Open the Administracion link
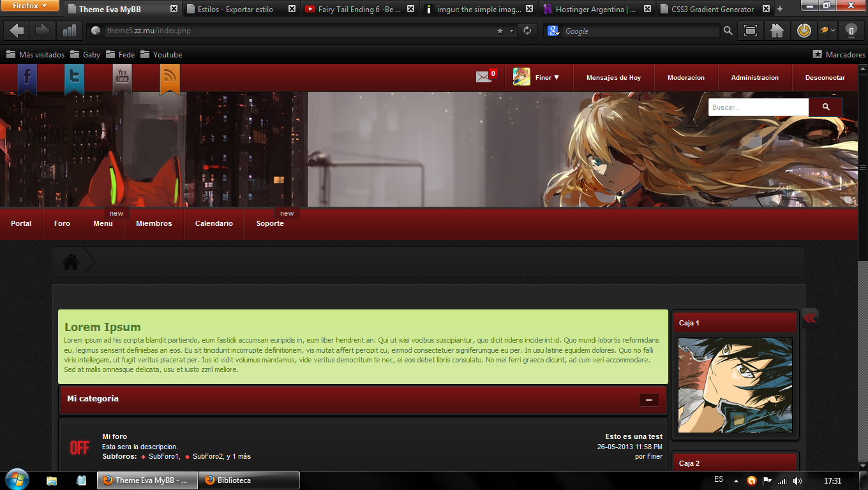 tap(755, 78)
